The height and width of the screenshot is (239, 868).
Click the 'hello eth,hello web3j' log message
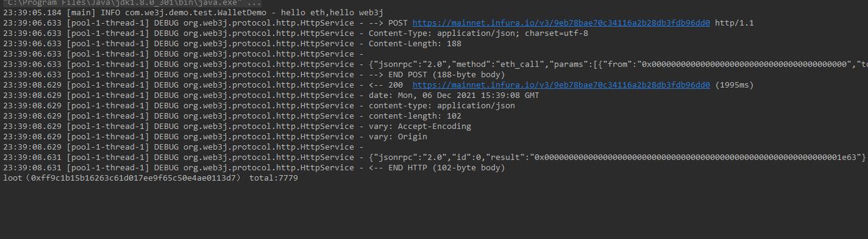pos(332,13)
